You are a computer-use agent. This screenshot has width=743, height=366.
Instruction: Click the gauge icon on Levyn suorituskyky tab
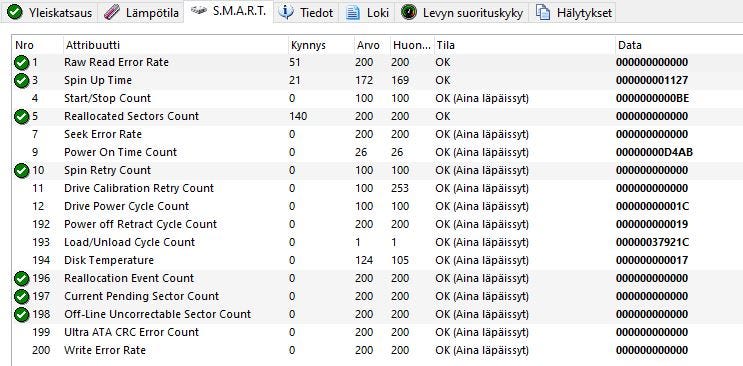[x=408, y=12]
